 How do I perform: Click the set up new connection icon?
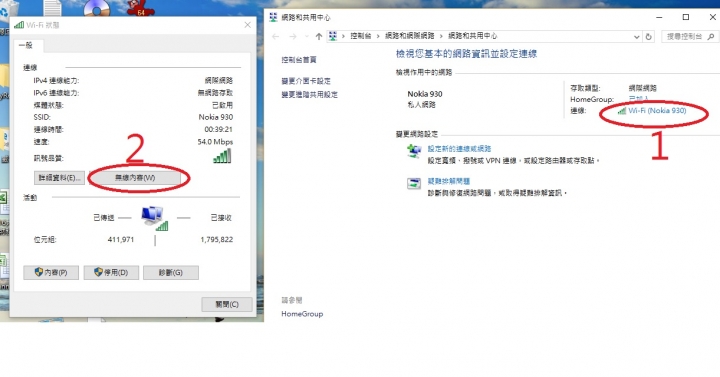pos(414,151)
